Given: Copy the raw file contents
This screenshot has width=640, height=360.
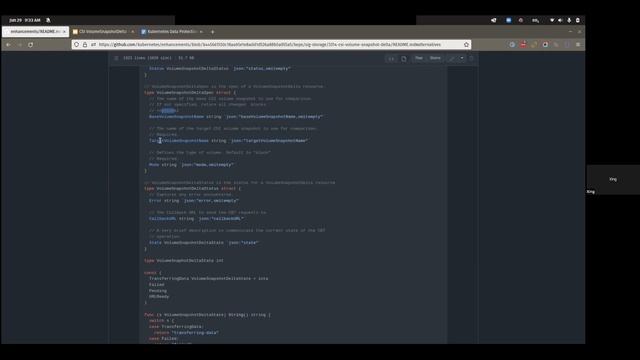Looking at the screenshot, I should 404,58.
